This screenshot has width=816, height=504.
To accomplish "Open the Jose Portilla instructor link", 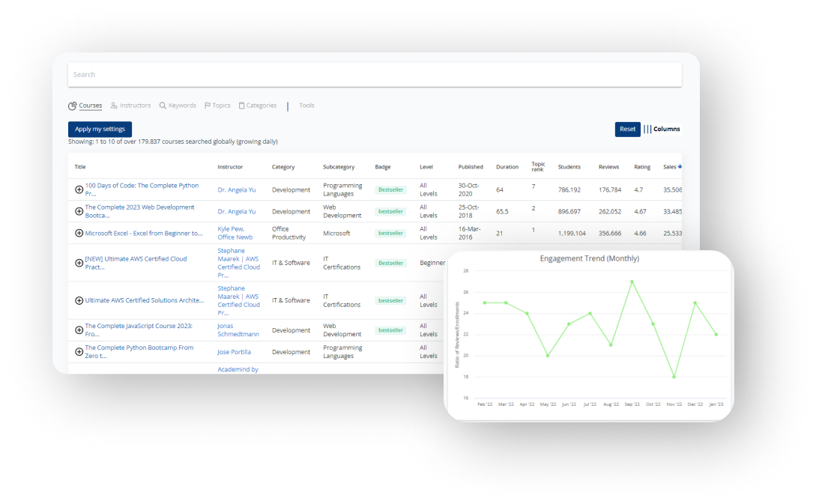I will click(x=235, y=352).
